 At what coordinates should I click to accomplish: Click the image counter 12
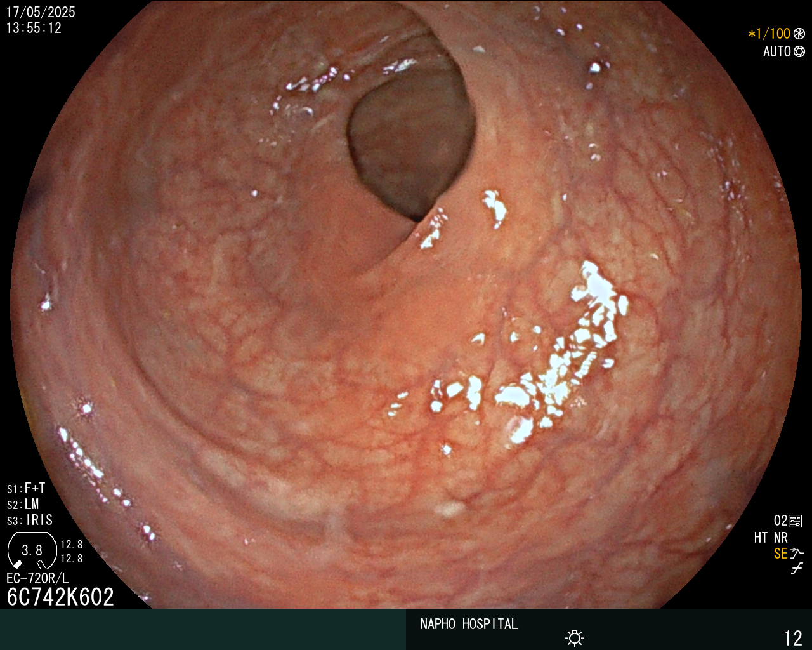pyautogui.click(x=793, y=638)
